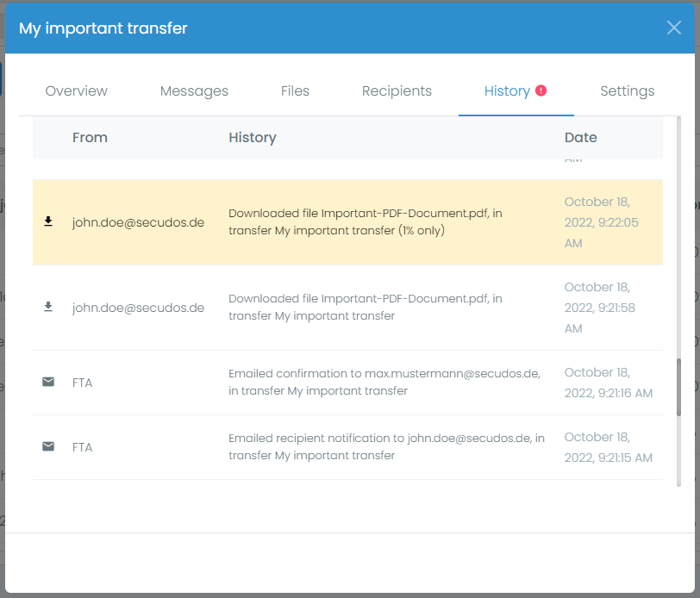The image size is (700, 598).
Task: Click download icon in 9:21:58 row
Action: click(x=48, y=307)
